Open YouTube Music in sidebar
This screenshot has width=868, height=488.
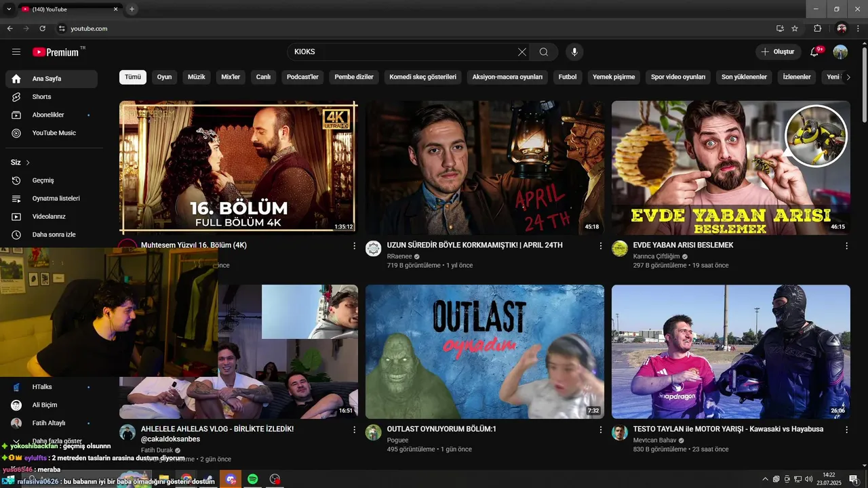[x=52, y=133]
